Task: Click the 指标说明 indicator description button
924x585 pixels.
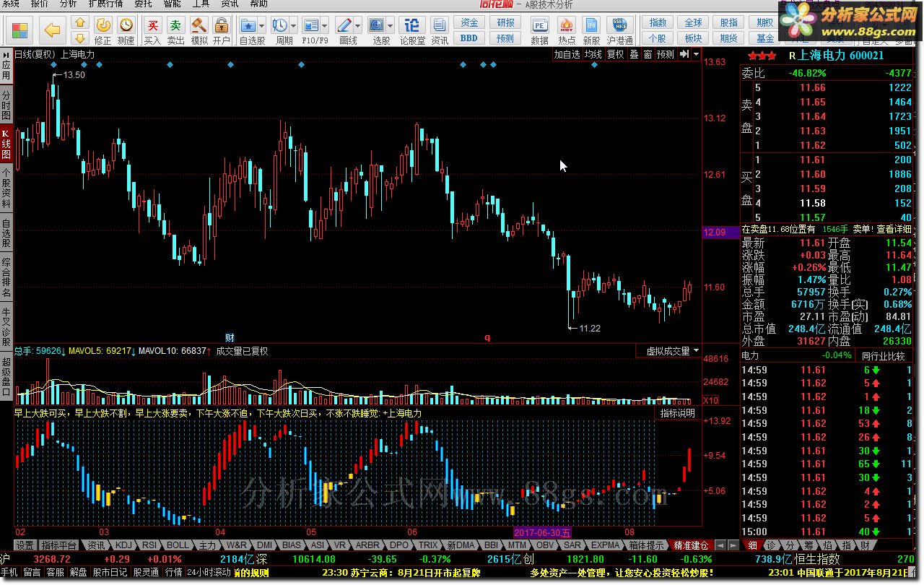Action: click(678, 413)
